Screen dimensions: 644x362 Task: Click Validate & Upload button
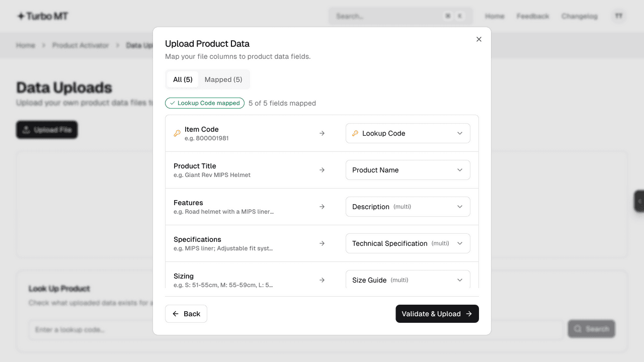coord(437,314)
